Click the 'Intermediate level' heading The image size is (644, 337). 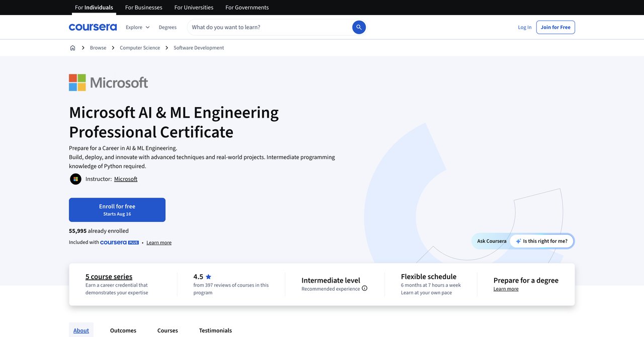331,280
